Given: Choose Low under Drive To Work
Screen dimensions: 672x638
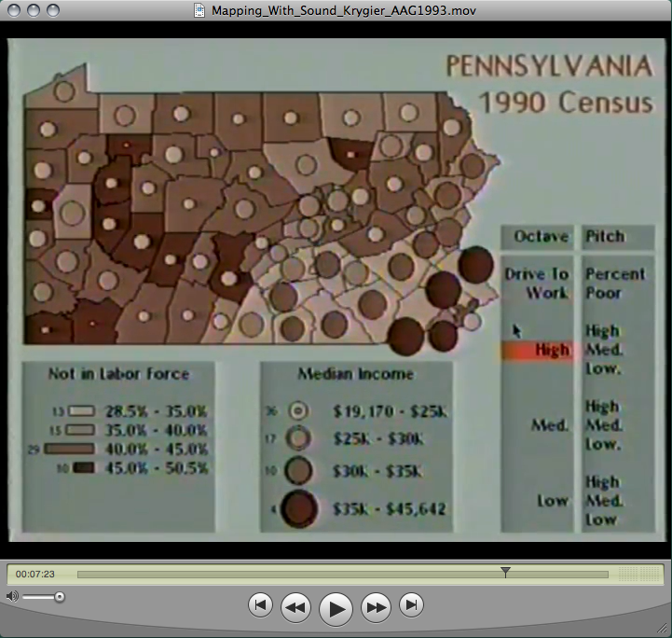Looking at the screenshot, I should pyautogui.click(x=552, y=501).
